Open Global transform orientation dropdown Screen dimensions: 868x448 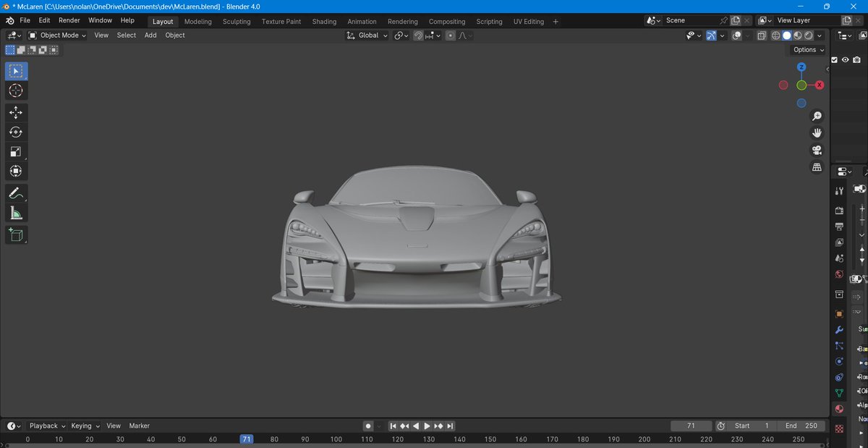click(367, 35)
